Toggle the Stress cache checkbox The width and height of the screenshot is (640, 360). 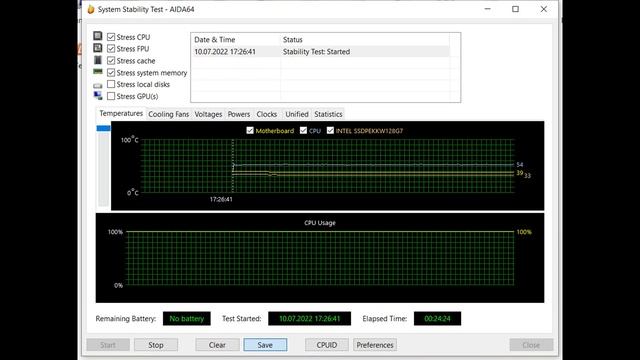click(111, 60)
